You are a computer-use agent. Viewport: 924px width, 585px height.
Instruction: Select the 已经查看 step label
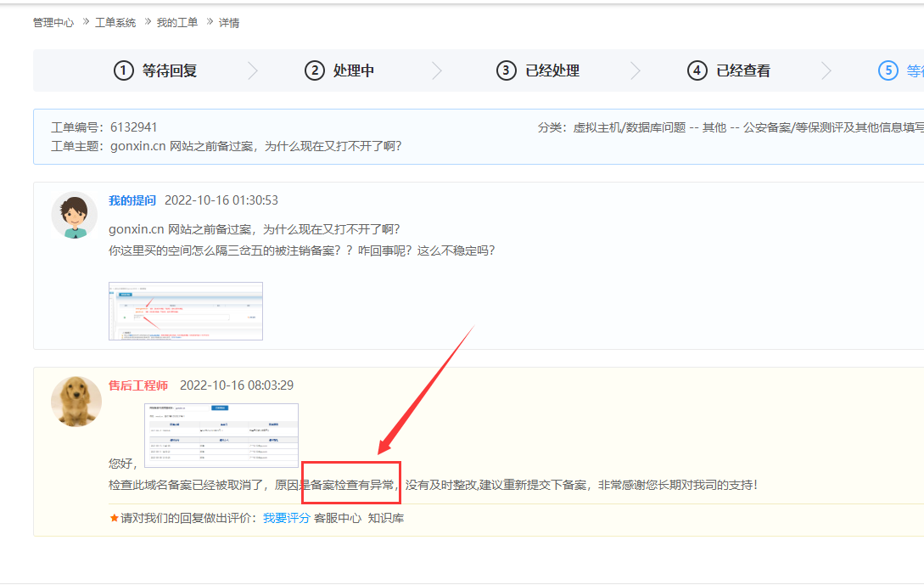743,70
